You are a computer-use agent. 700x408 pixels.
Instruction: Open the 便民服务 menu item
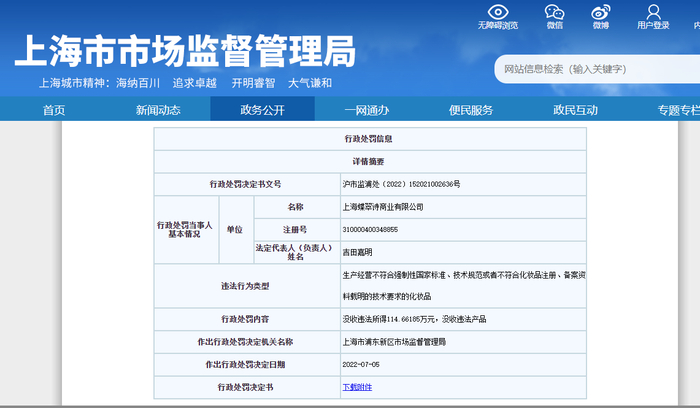pyautogui.click(x=470, y=110)
